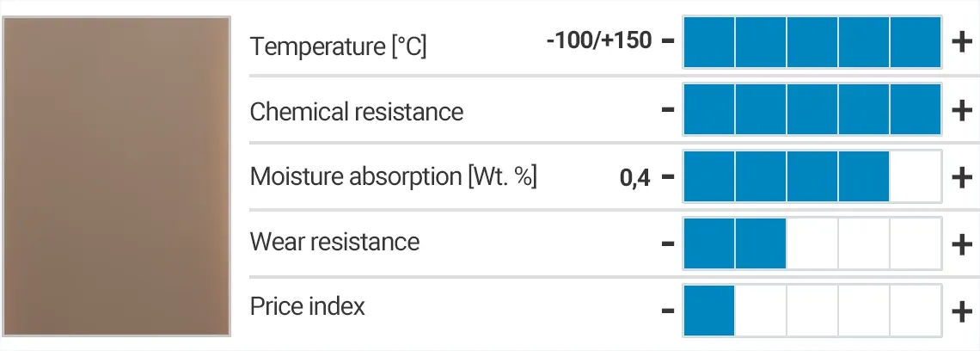Screen dimensions: 980x351
Task: Click the plus sign on Moisture absorption row
Action: (962, 177)
